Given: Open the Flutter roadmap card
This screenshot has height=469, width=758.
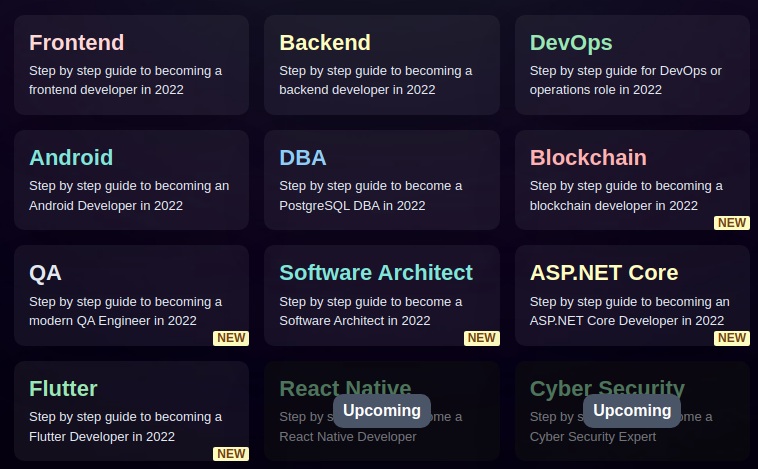Looking at the screenshot, I should pos(131,411).
